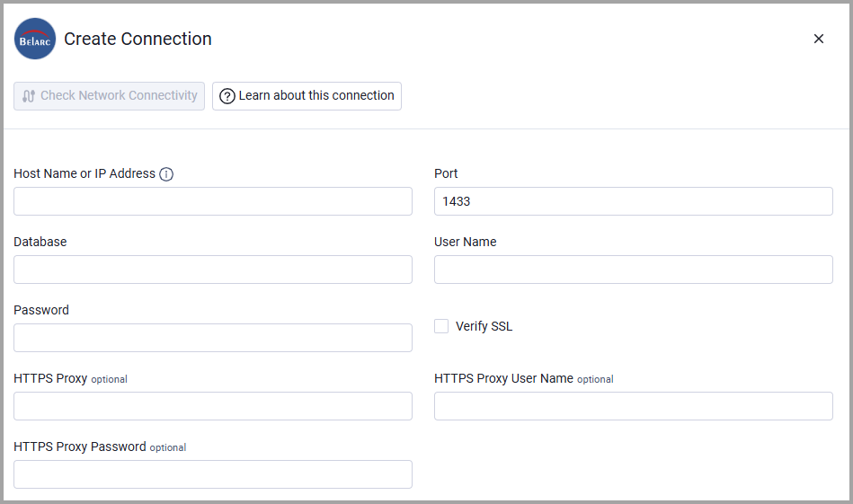Click into the Port field

(633, 201)
